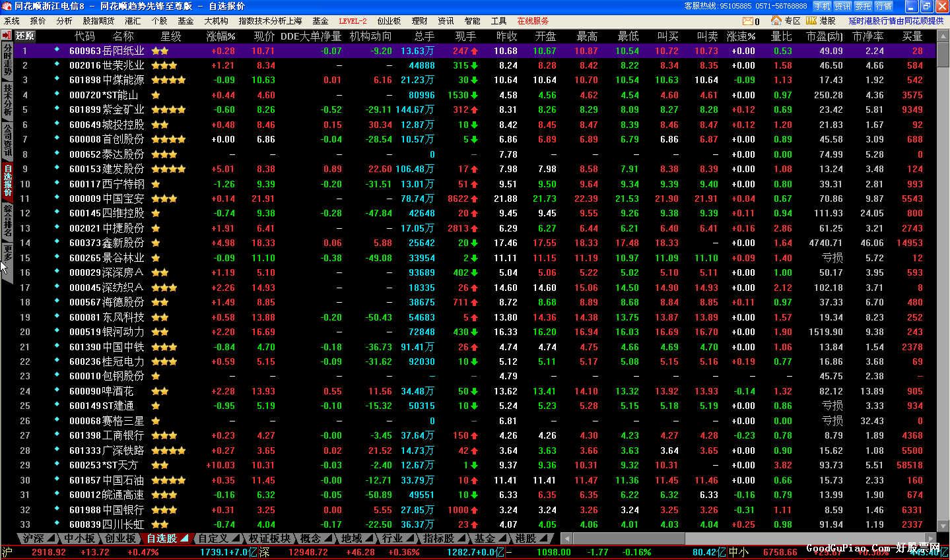Click the horizontal scrollbar thumb

point(628,539)
